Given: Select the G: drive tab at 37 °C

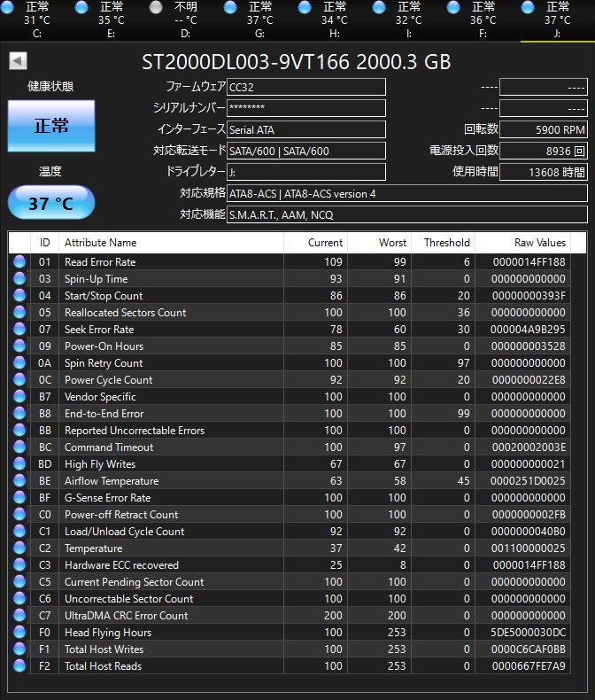Looking at the screenshot, I should point(259,20).
